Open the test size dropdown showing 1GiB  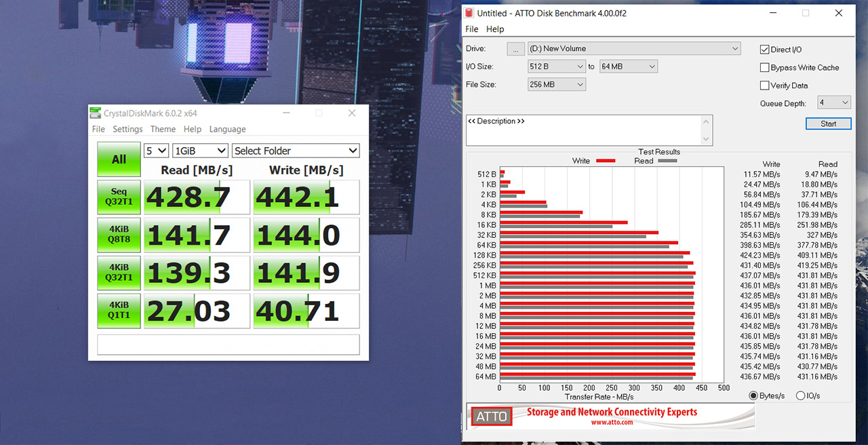[200, 151]
